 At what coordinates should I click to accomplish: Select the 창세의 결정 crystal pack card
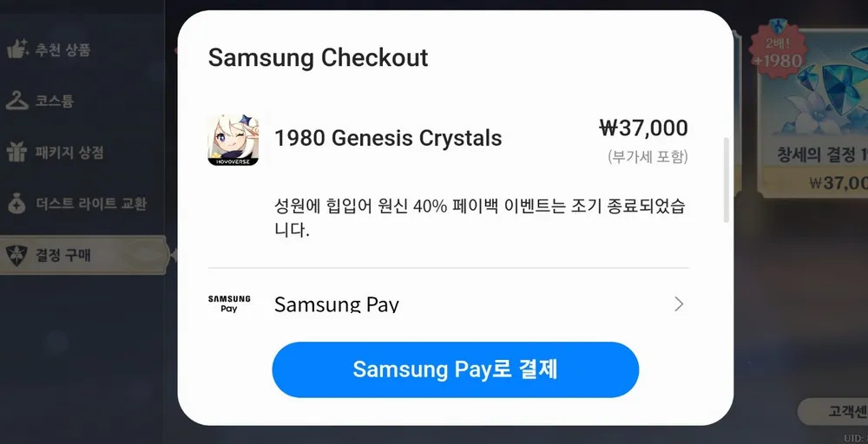[x=812, y=114]
